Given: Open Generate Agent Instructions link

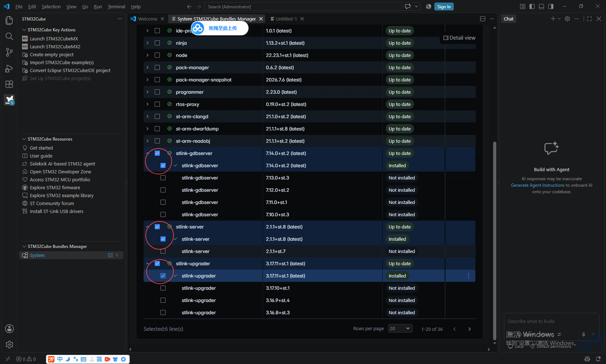Looking at the screenshot, I should [537, 185].
